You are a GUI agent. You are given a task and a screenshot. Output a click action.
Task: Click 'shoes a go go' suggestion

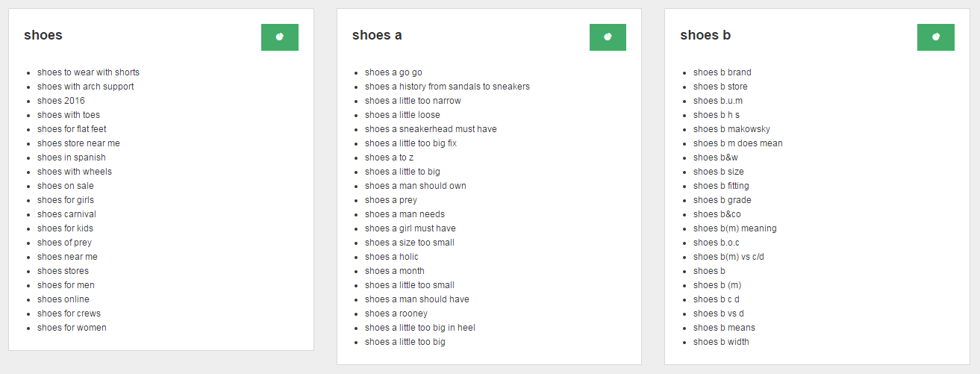click(393, 72)
